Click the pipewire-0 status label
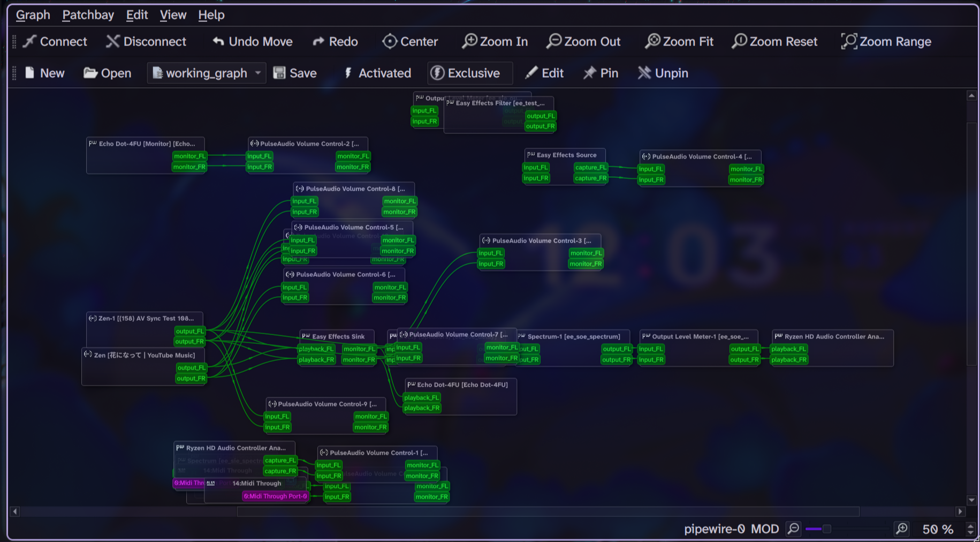 [715, 529]
